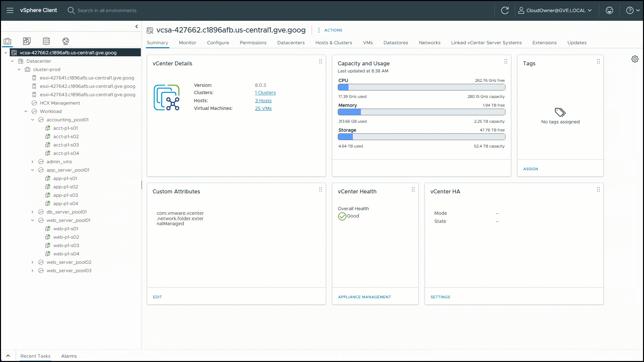Select acct-p1-s01 virtual machine
Image resolution: width=644 pixels, height=362 pixels.
click(65, 128)
